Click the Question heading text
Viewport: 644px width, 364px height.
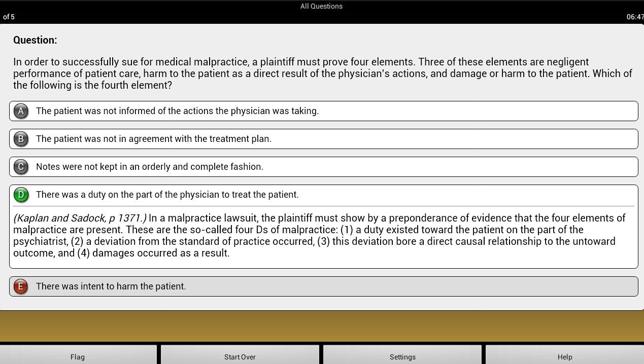[35, 40]
